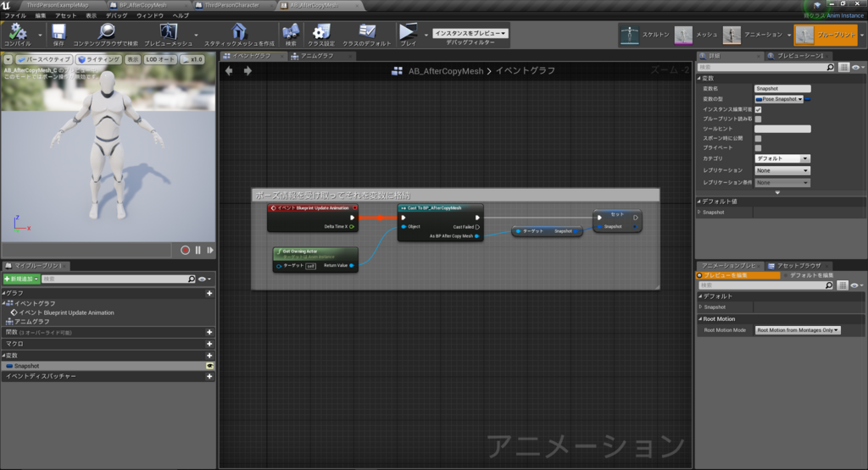Click search icon in Details panel
The width and height of the screenshot is (868, 470).
(x=831, y=67)
